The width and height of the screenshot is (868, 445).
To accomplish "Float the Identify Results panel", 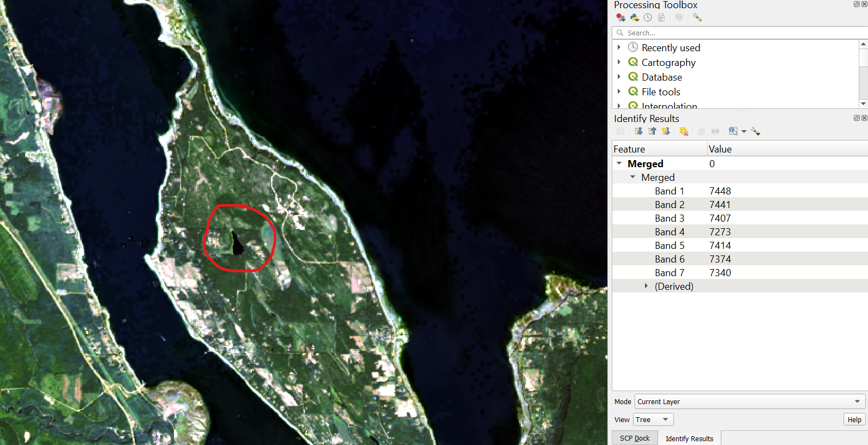I will [x=857, y=118].
